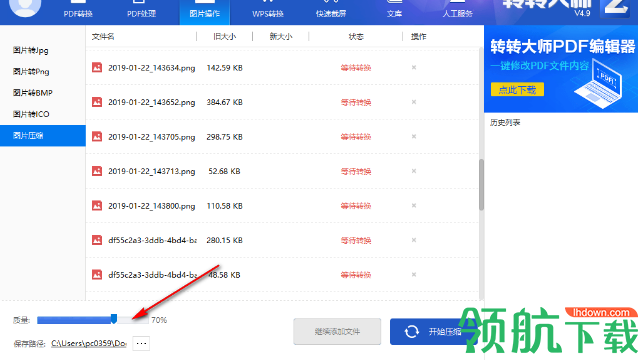Screen dimensions: 638x360
Task: Click file name 2019-01-22_143652.png
Action: pos(151,103)
